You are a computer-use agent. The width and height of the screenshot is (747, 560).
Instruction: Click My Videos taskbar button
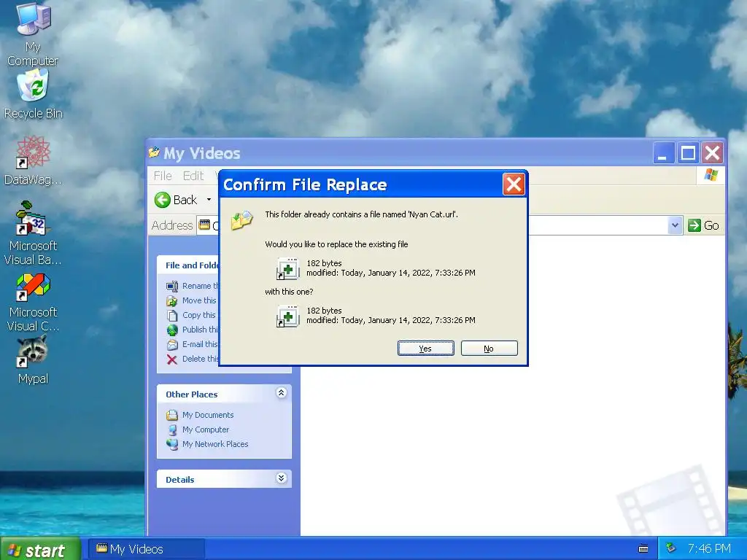click(147, 549)
